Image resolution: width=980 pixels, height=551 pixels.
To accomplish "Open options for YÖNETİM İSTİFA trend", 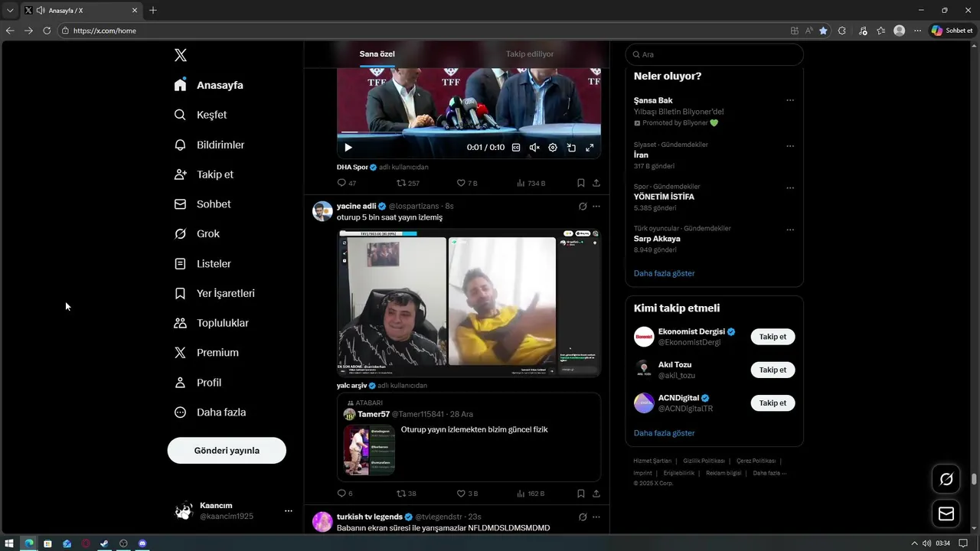I will [x=790, y=187].
